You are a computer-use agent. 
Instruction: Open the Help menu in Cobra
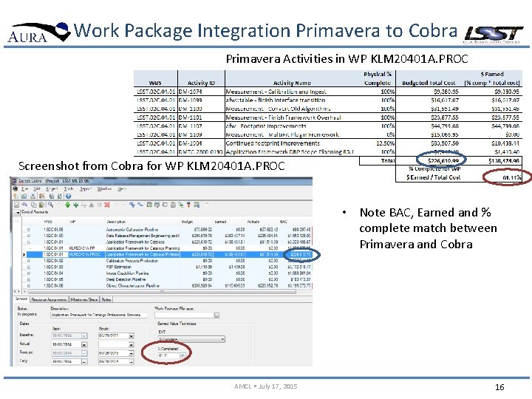[x=122, y=189]
